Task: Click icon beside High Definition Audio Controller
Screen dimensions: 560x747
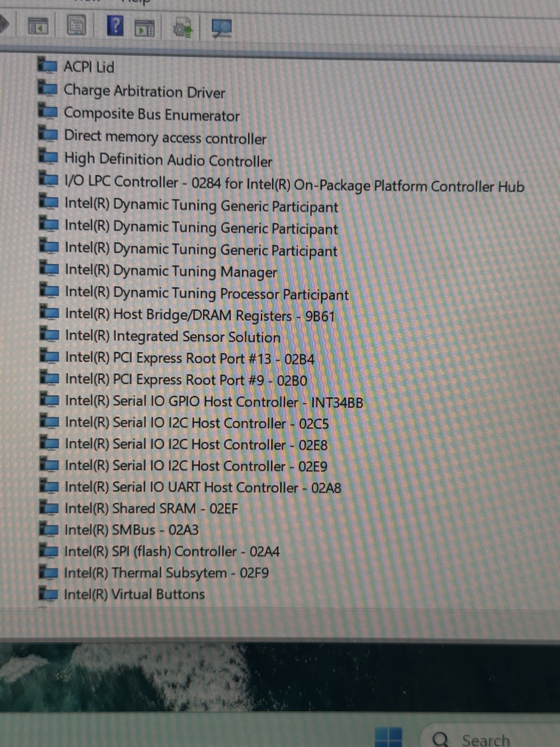Action: pyautogui.click(x=48, y=156)
